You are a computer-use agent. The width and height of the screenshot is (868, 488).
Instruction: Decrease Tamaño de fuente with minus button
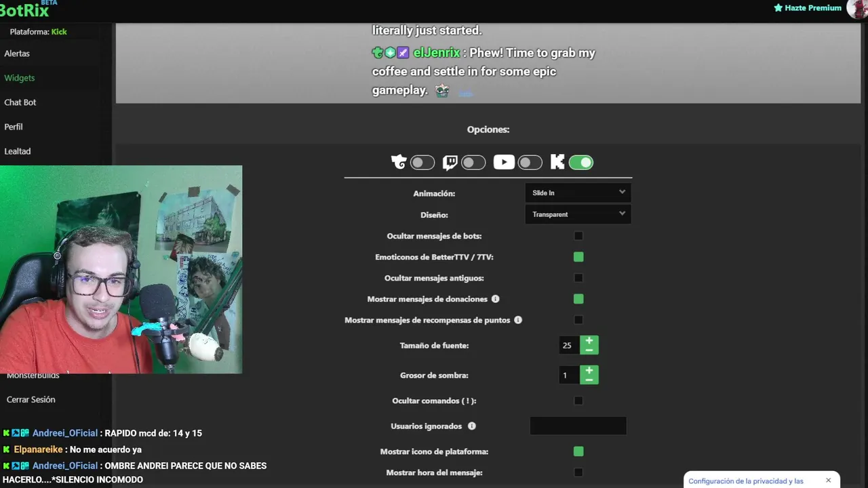[589, 350]
